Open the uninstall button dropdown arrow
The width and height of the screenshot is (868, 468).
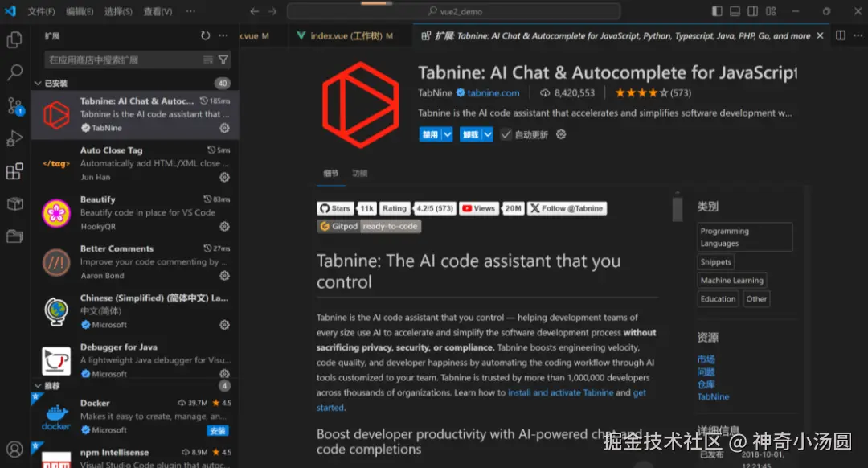click(x=488, y=134)
